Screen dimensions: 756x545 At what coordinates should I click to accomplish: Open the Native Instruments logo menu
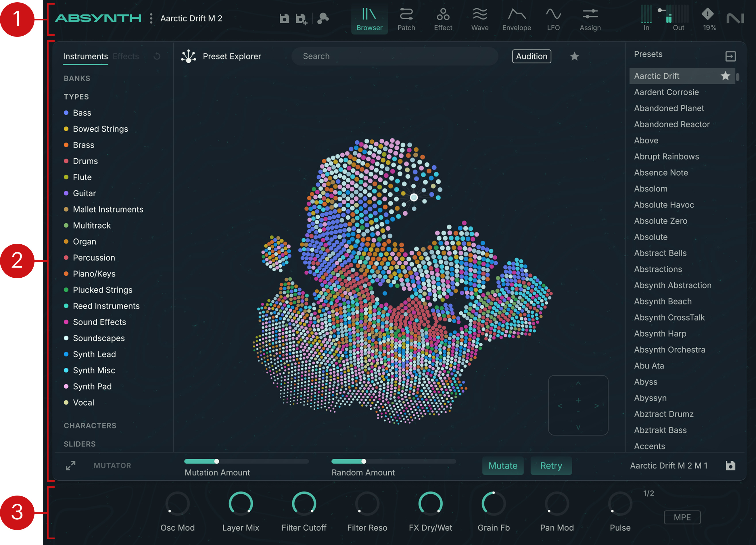pos(735,18)
